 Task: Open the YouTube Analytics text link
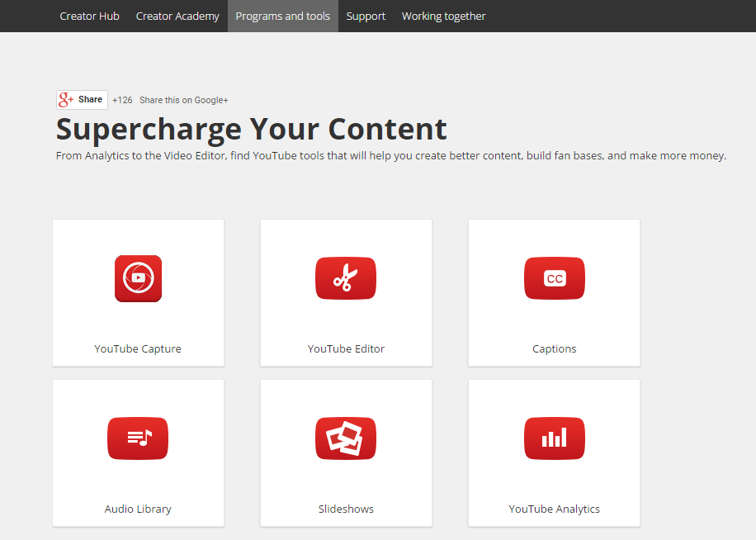pyautogui.click(x=554, y=509)
